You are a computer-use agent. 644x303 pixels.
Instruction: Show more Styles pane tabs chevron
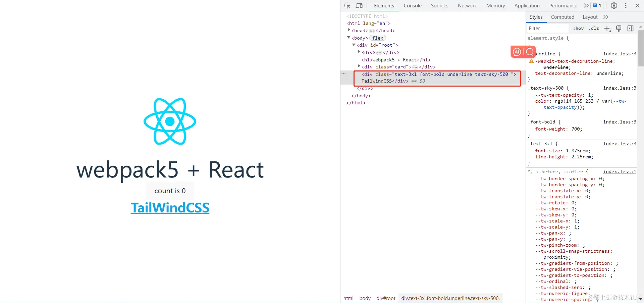tap(606, 17)
